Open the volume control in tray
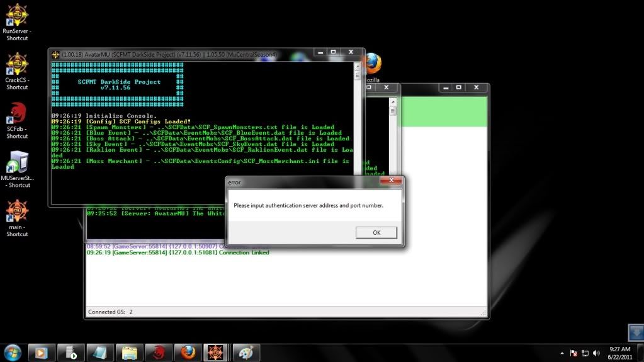Viewport: 644px width, 362px height. (596, 353)
